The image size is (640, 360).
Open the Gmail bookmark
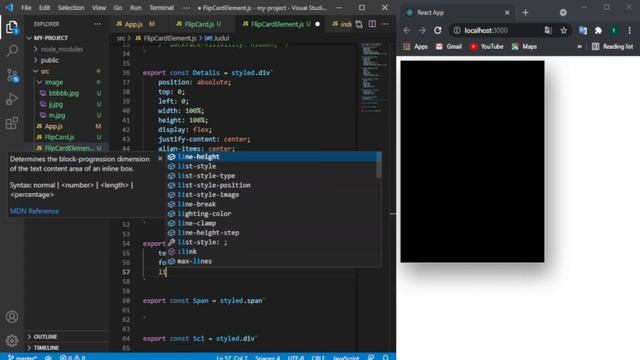(448, 47)
